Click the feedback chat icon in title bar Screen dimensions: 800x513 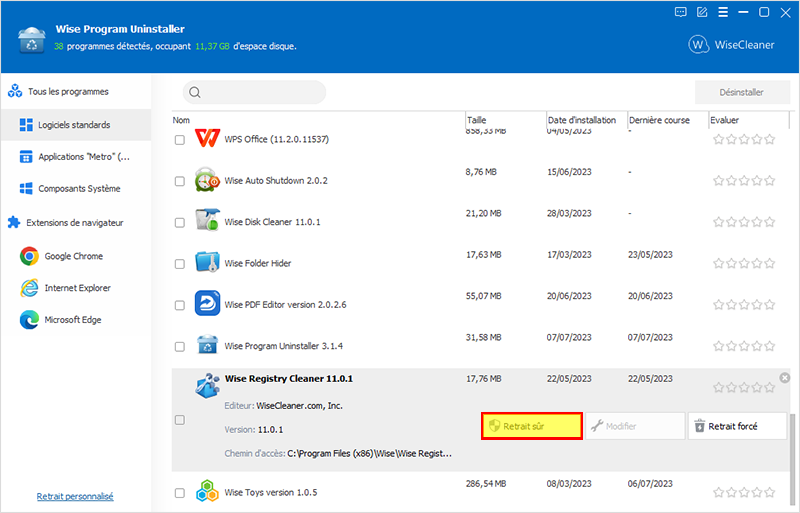click(680, 12)
